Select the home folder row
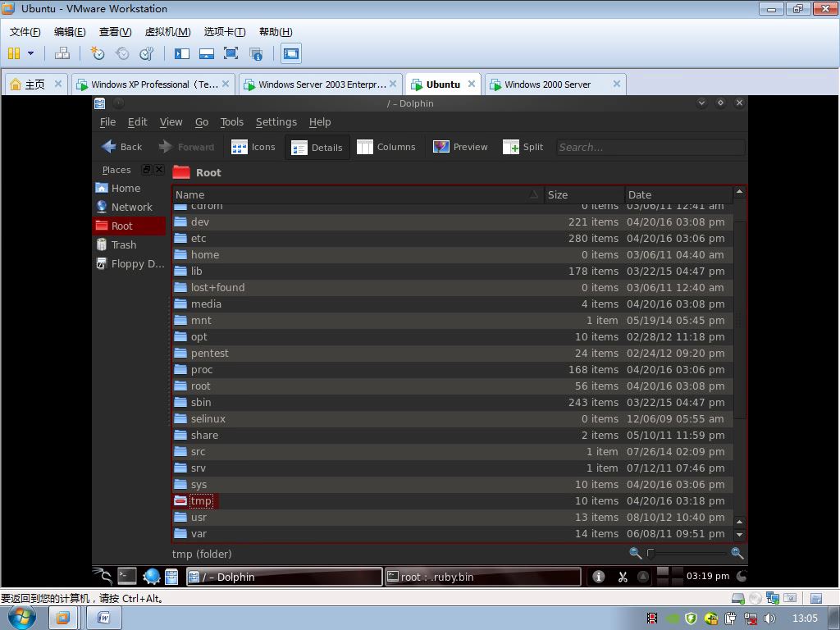This screenshot has height=630, width=840. coord(452,255)
